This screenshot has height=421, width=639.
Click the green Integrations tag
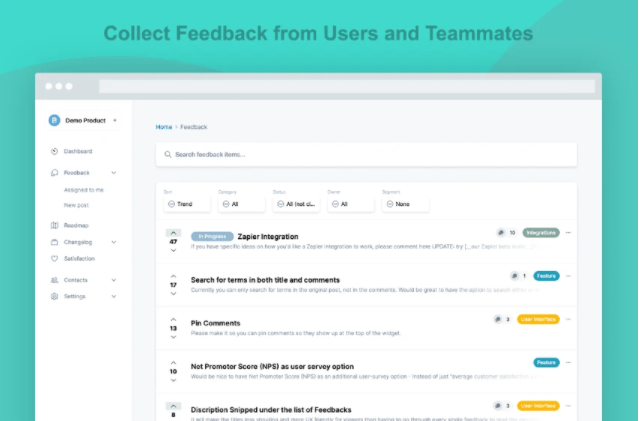540,233
